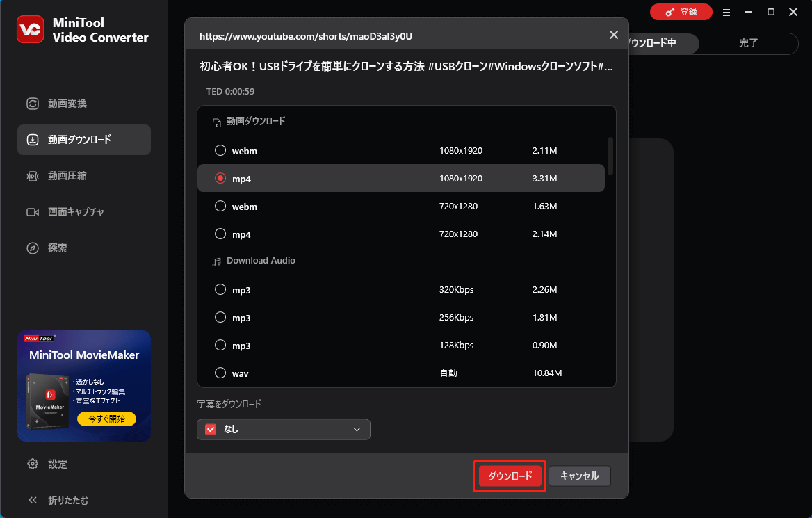Click the 自動 value in wav row

tap(448, 373)
